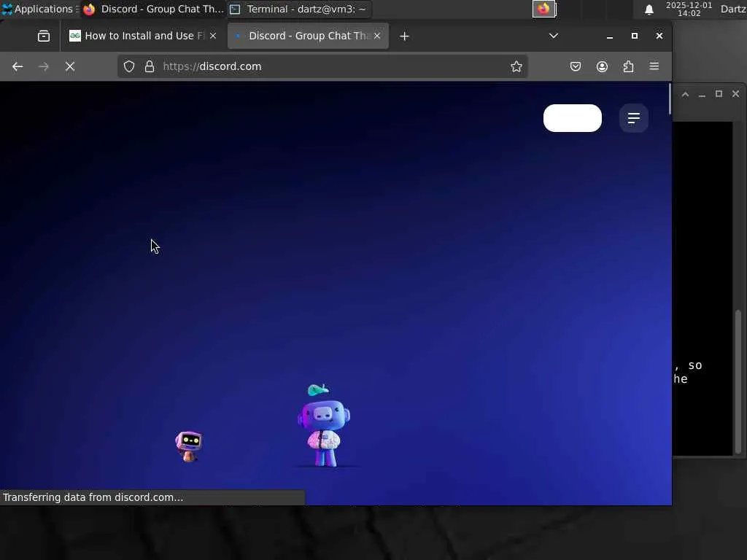Switch to the Terminal taskbar entry

(x=298, y=9)
